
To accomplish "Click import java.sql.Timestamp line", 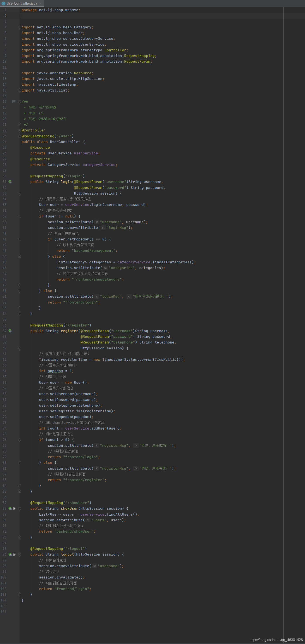I will [x=50, y=85].
